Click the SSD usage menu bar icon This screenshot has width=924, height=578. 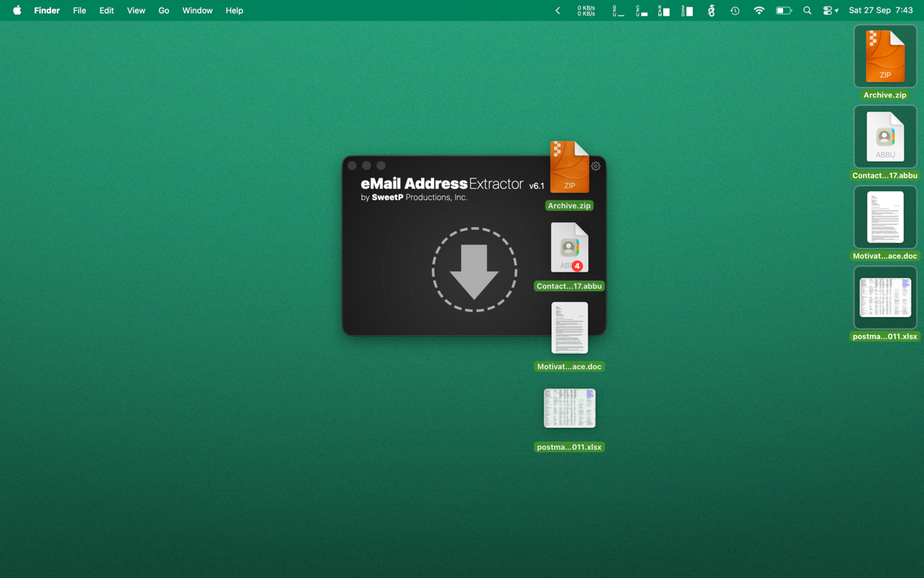click(687, 11)
